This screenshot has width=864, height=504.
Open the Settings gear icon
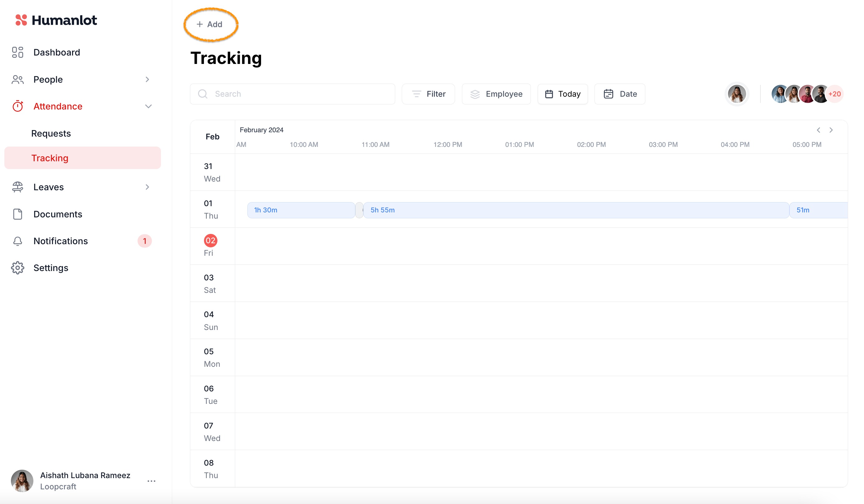pos(17,268)
